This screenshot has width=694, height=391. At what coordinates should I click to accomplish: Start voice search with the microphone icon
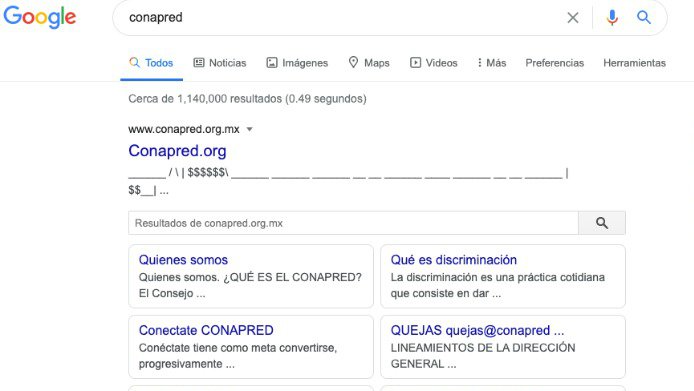(x=612, y=18)
